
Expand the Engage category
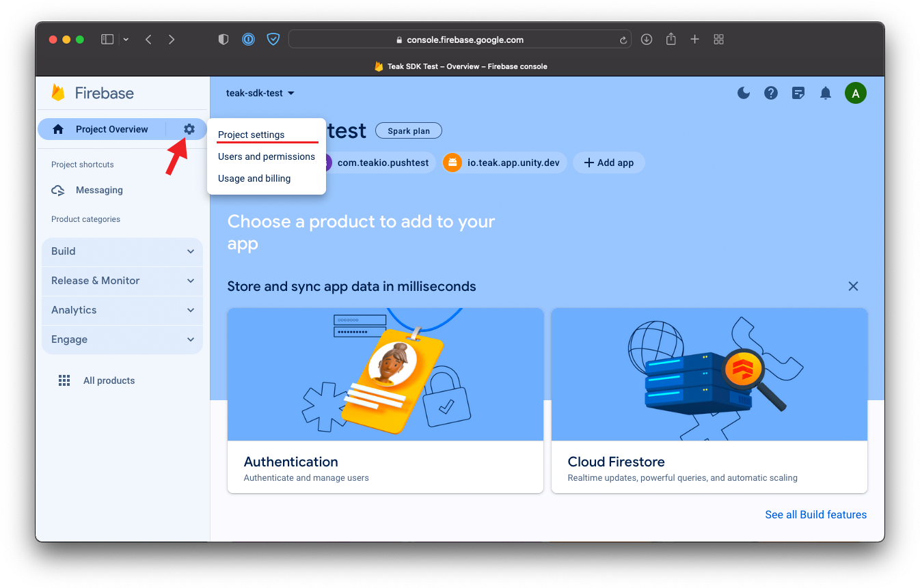122,339
